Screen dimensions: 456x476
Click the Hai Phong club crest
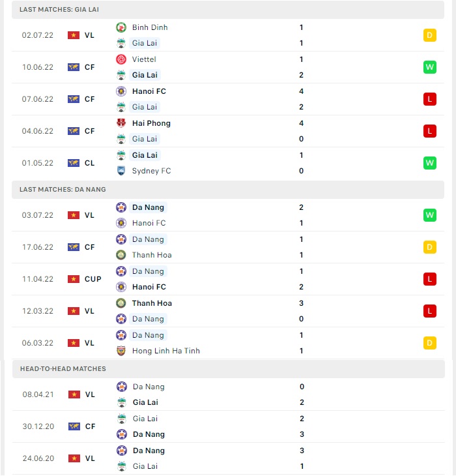pos(121,123)
